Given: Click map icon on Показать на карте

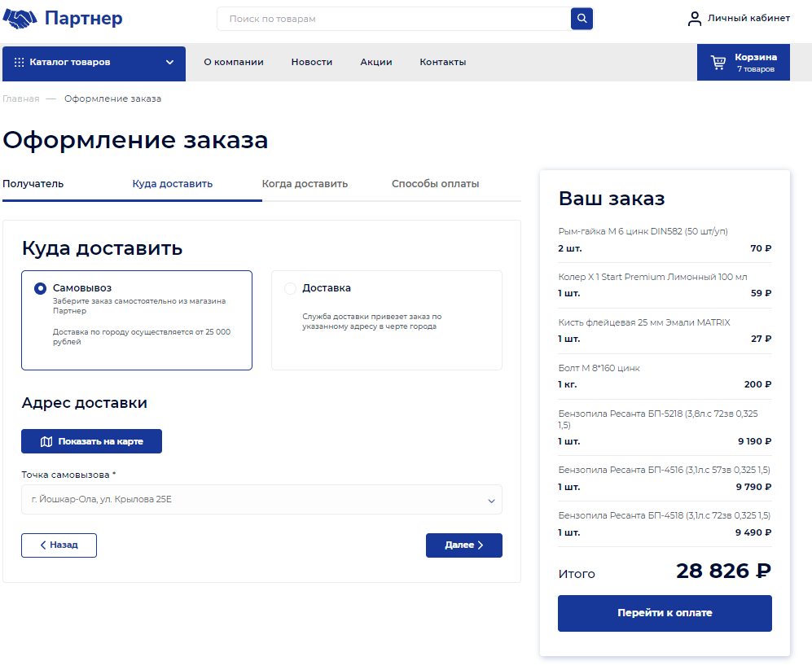Looking at the screenshot, I should tap(46, 441).
